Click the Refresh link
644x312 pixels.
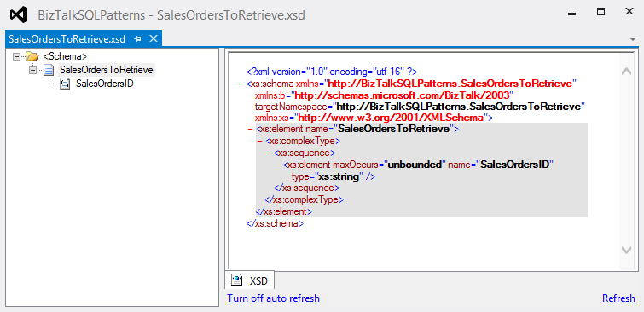pyautogui.click(x=618, y=298)
